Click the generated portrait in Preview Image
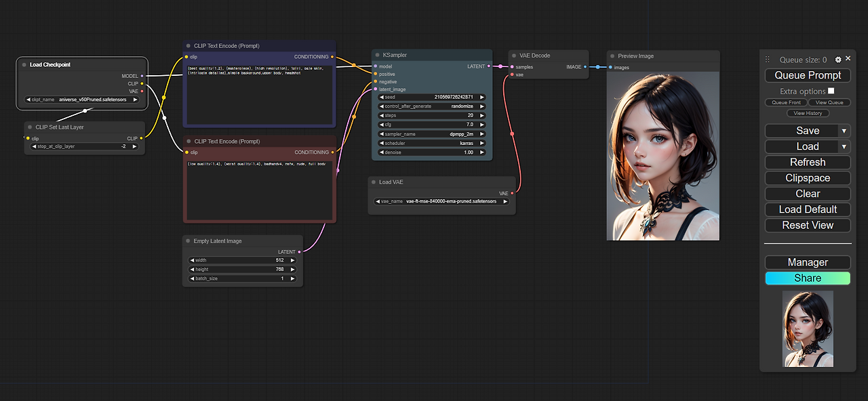Image resolution: width=868 pixels, height=401 pixels. 663,156
